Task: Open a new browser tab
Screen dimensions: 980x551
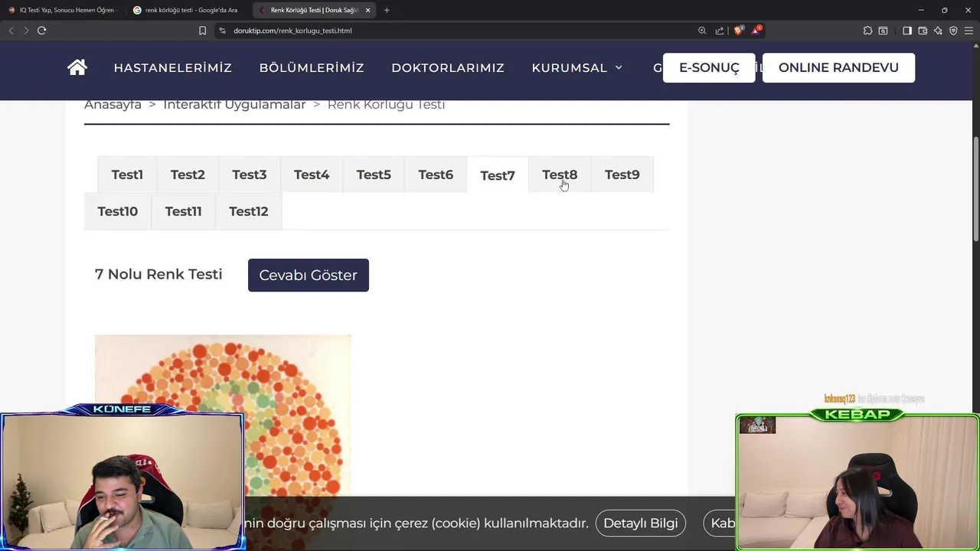Action: (387, 10)
